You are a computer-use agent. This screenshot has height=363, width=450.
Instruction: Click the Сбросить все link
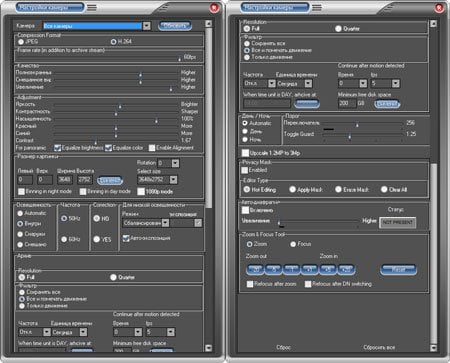tap(379, 347)
